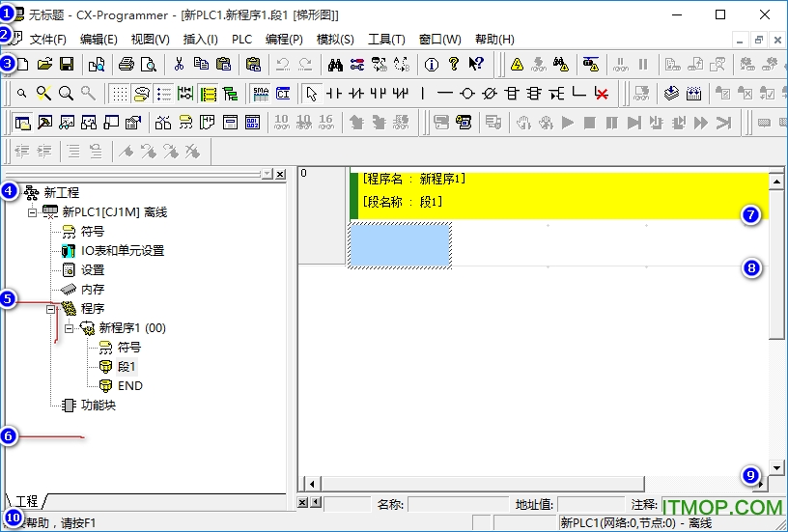Open help with the yellow question mark icon
This screenshot has height=532, width=788.
(x=453, y=64)
